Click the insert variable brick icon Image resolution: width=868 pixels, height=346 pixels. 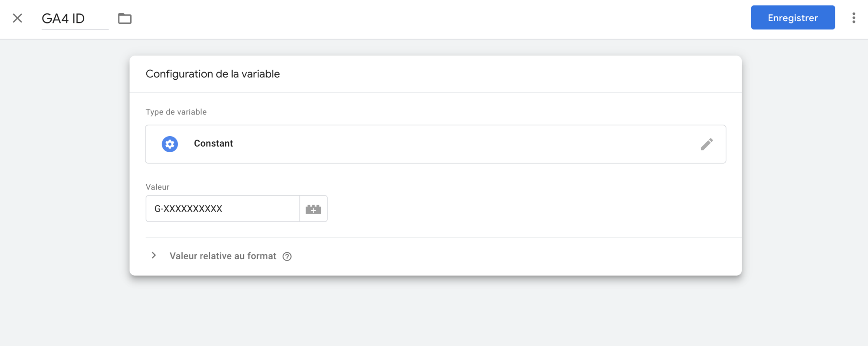313,209
